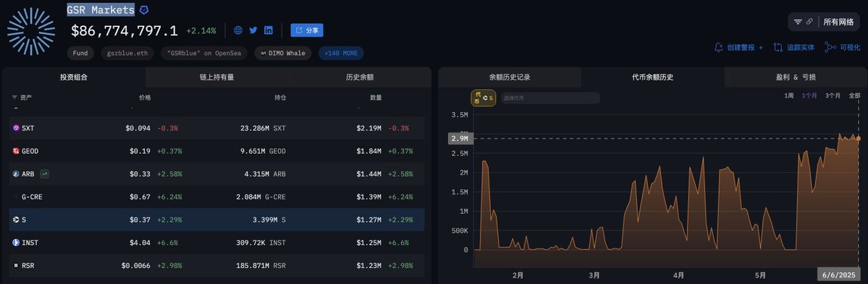The image size is (868, 284).
Task: Sort by the 资产 column filter arrow
Action: pos(14,97)
